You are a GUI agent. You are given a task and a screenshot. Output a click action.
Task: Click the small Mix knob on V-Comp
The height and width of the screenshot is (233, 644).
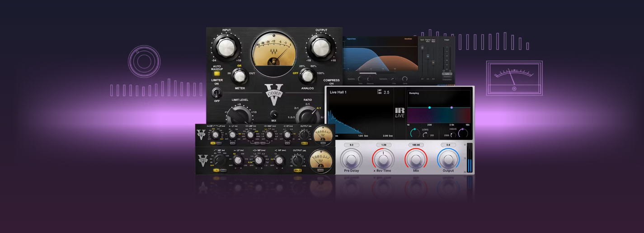tap(274, 114)
